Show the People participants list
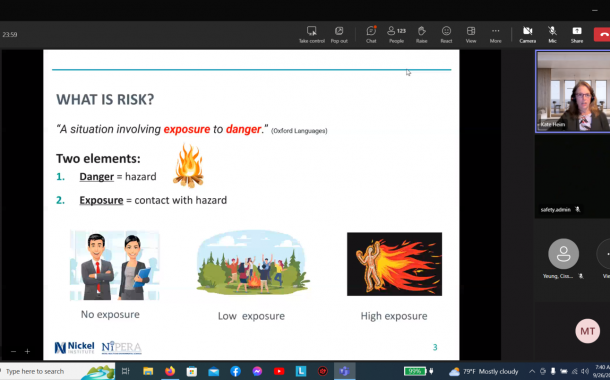This screenshot has width=610, height=380. [396, 34]
